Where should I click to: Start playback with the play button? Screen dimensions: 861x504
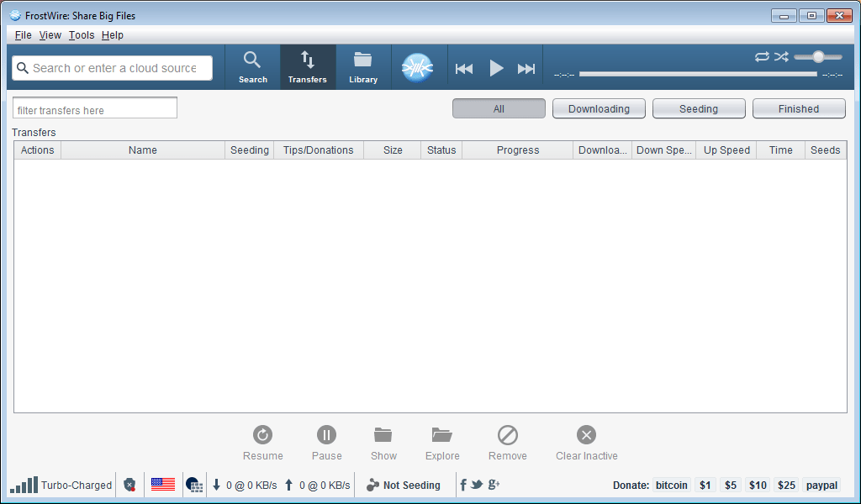tap(496, 69)
